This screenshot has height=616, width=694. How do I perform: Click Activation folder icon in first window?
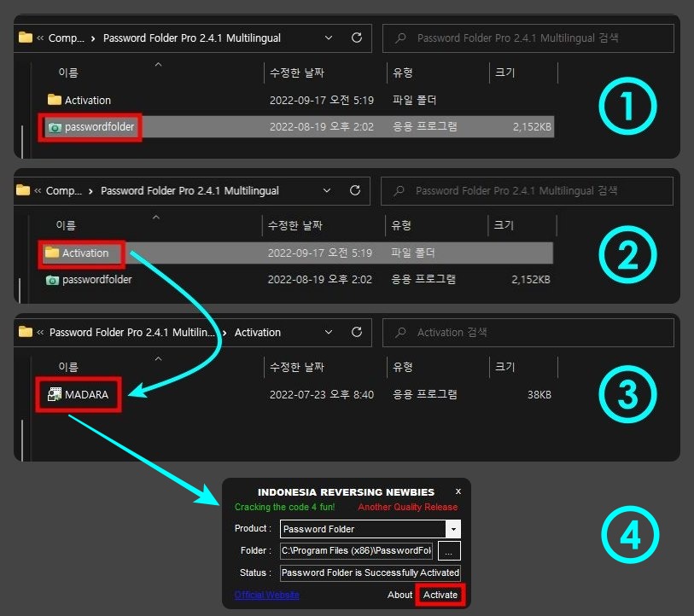54,100
